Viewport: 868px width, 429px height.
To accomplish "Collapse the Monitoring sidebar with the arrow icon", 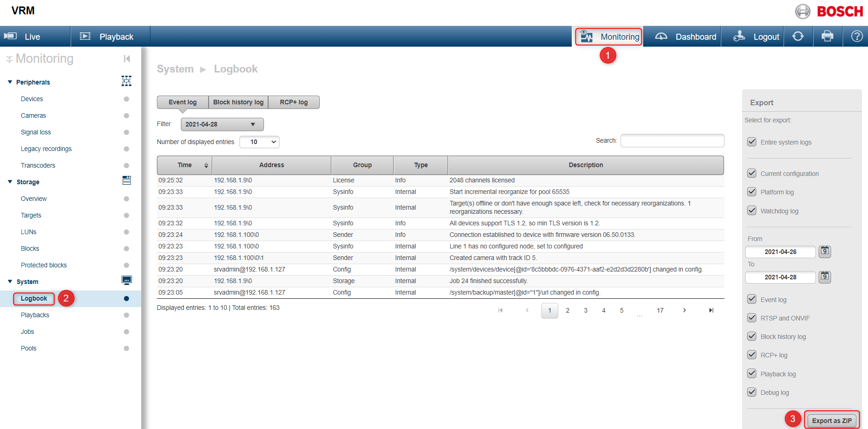I will 126,59.
